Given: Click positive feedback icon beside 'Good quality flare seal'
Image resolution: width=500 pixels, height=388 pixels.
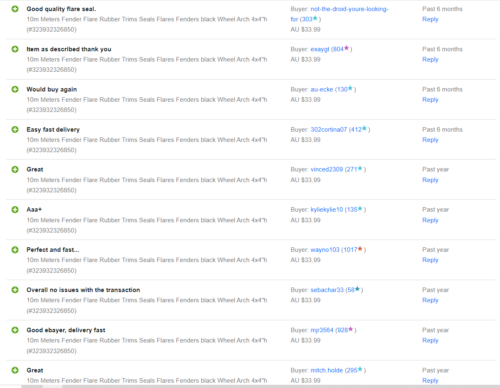Looking at the screenshot, I should pos(15,9).
